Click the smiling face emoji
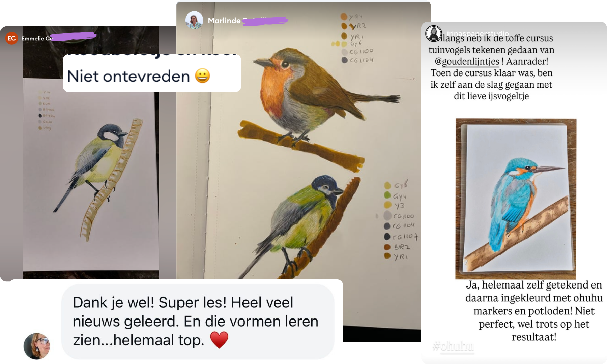Image resolution: width=607 pixels, height=364 pixels. (x=202, y=76)
